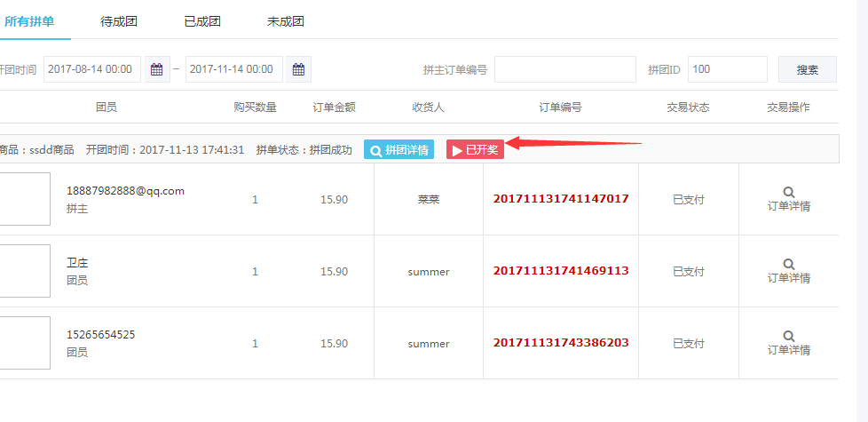The width and height of the screenshot is (868, 422).
Task: Open calendar picker for end date
Action: (298, 69)
